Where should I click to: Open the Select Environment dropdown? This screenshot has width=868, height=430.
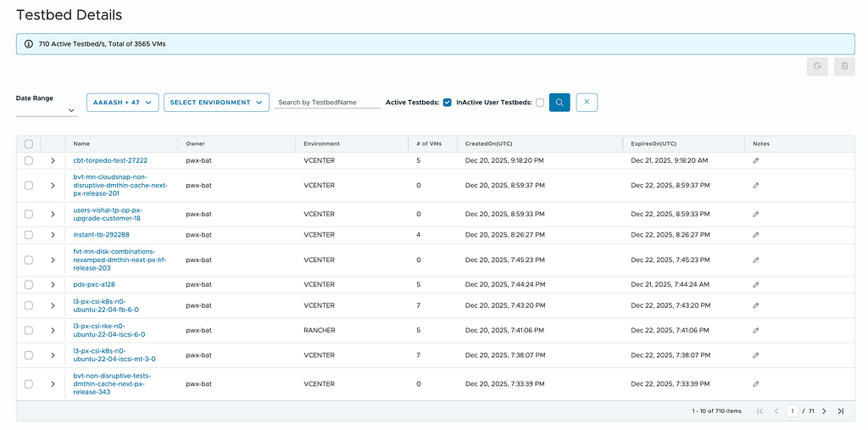(x=216, y=103)
